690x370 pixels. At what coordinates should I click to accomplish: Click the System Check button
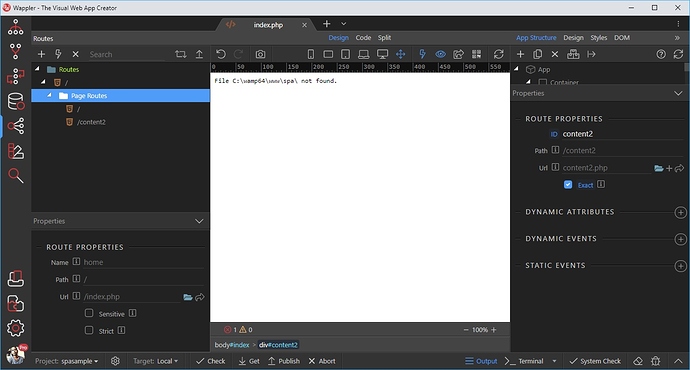[x=595, y=361]
